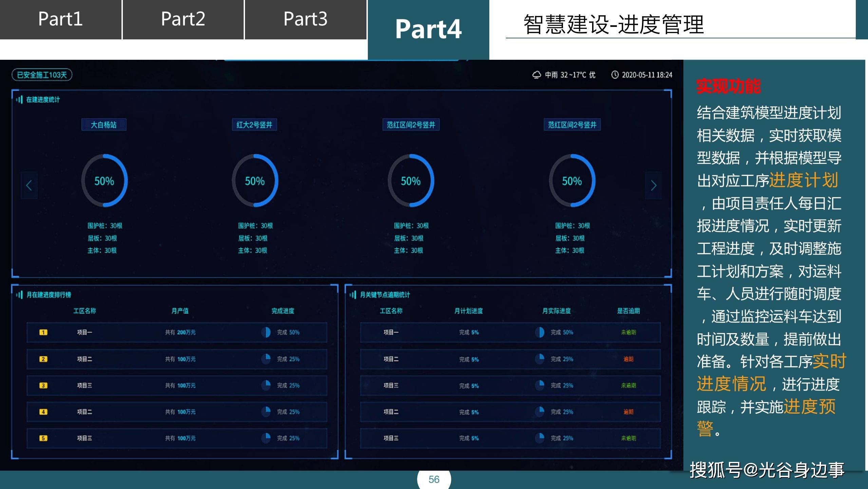The width and height of the screenshot is (868, 489).
Task: Click the 50% progress ring under 红大2号竖井
Action: 255,181
